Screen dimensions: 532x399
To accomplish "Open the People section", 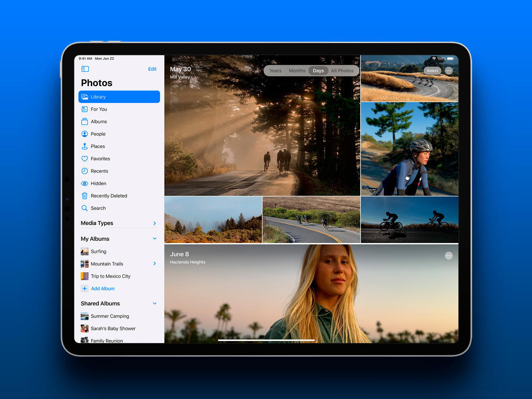I will point(98,134).
